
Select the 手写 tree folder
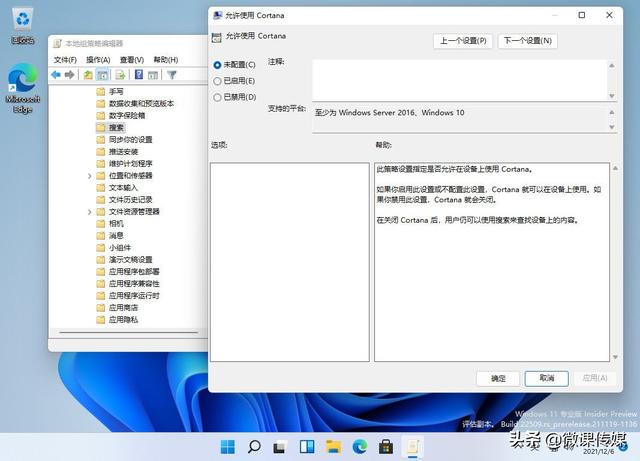coord(116,92)
